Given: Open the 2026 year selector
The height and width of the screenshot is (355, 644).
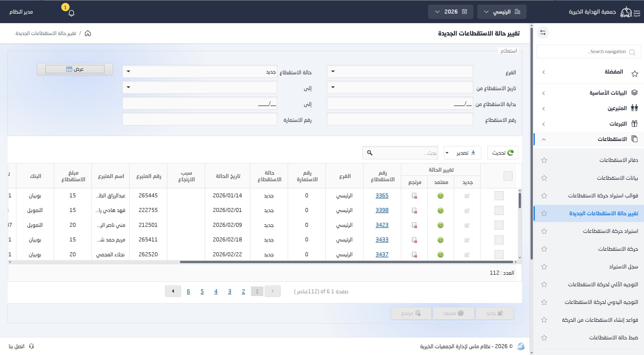Looking at the screenshot, I should point(451,12).
